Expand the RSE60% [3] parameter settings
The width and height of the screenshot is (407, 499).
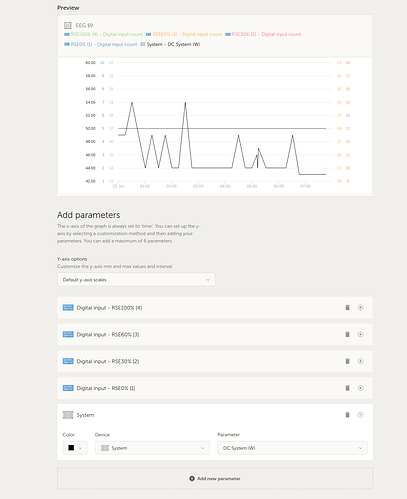click(360, 334)
